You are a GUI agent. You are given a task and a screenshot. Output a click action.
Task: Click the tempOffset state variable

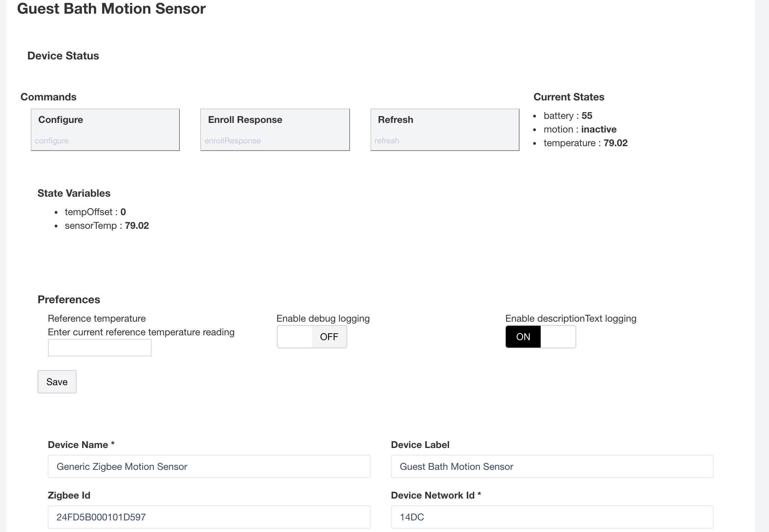click(95, 212)
